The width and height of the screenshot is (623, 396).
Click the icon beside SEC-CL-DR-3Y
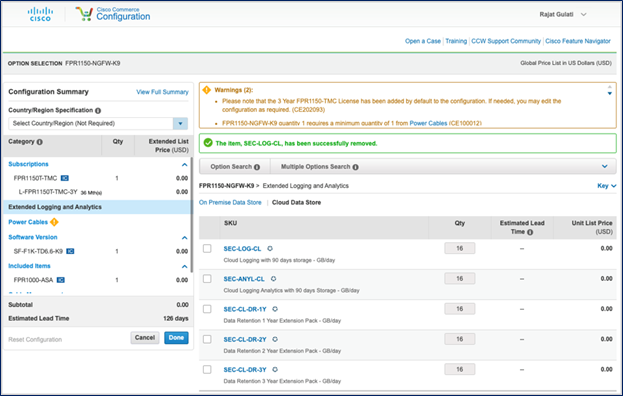(275, 369)
